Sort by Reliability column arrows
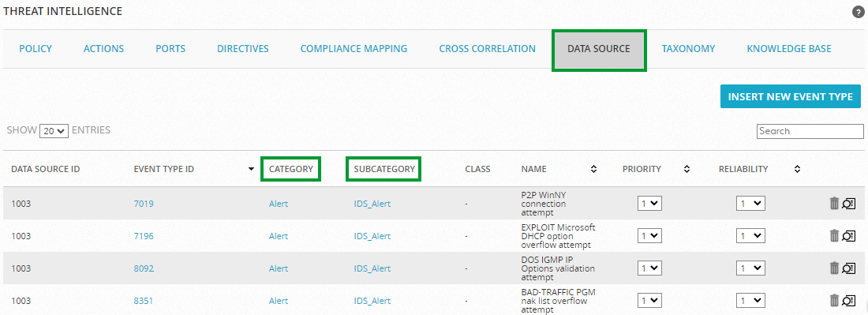868x315 pixels. (x=797, y=170)
